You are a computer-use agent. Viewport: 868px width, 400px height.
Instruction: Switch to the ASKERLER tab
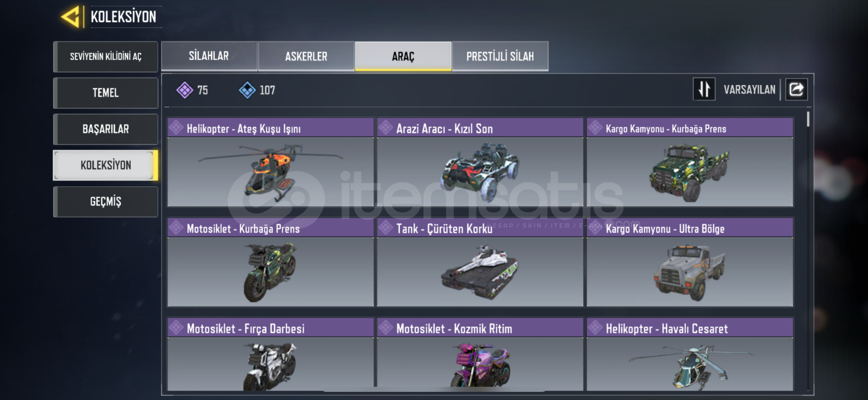[306, 56]
